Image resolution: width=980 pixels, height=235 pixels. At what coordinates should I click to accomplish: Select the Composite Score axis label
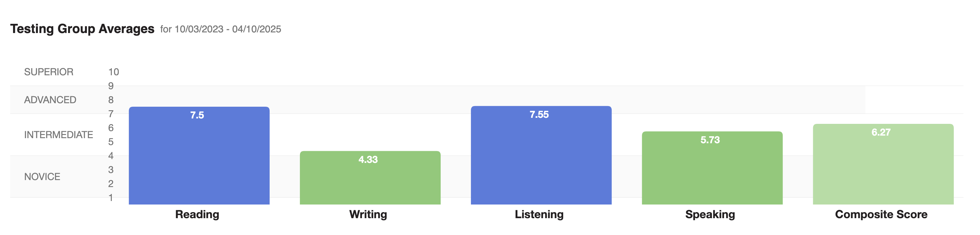tap(881, 214)
